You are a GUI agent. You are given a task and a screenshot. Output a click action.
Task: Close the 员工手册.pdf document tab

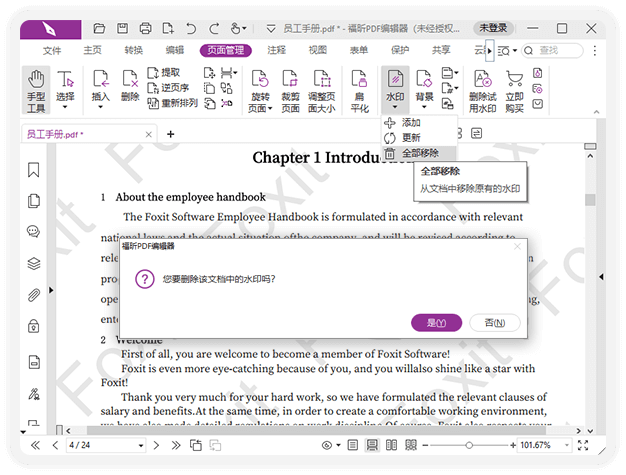point(149,135)
